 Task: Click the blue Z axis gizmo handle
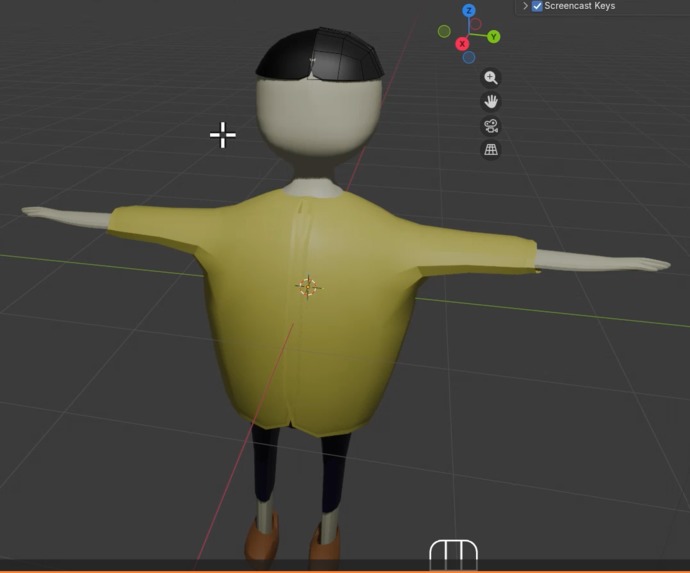click(x=469, y=11)
